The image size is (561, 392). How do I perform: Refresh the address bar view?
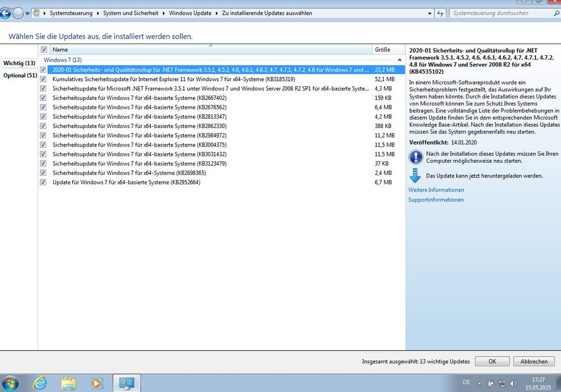[440, 13]
